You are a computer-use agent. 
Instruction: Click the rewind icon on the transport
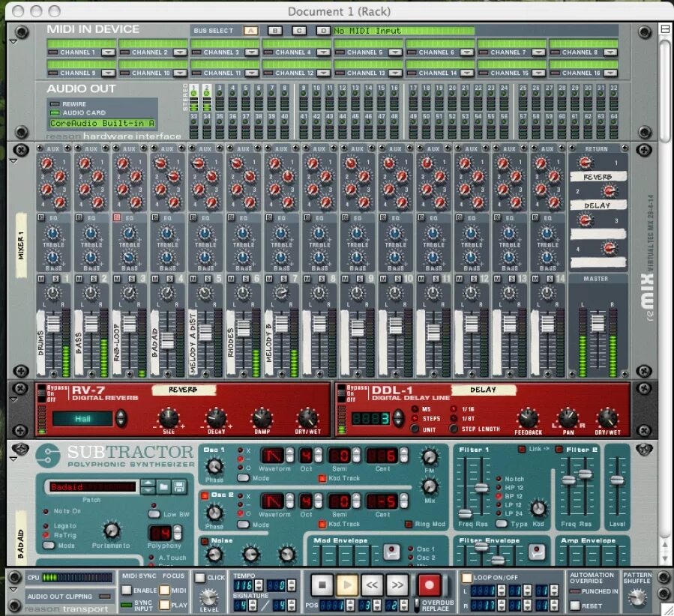pos(372,584)
